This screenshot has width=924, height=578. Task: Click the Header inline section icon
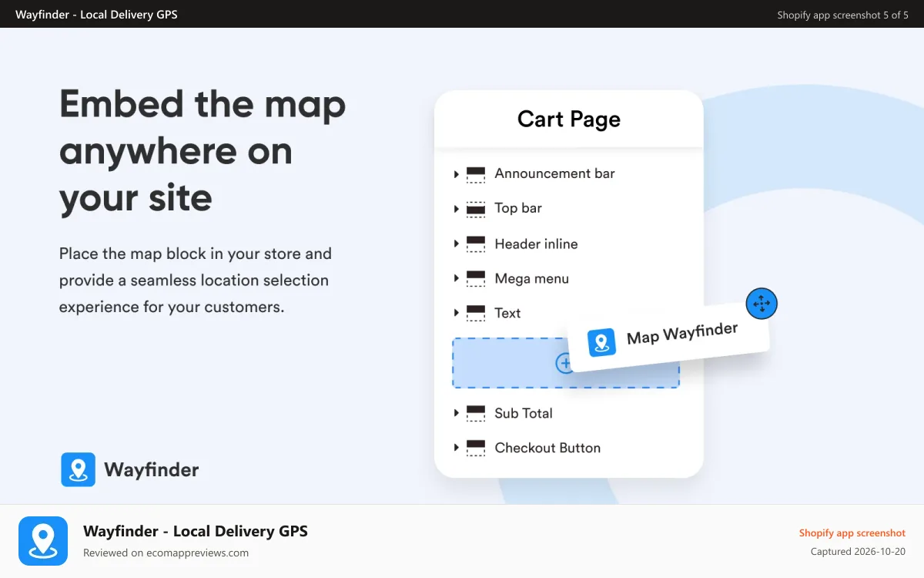[476, 244]
